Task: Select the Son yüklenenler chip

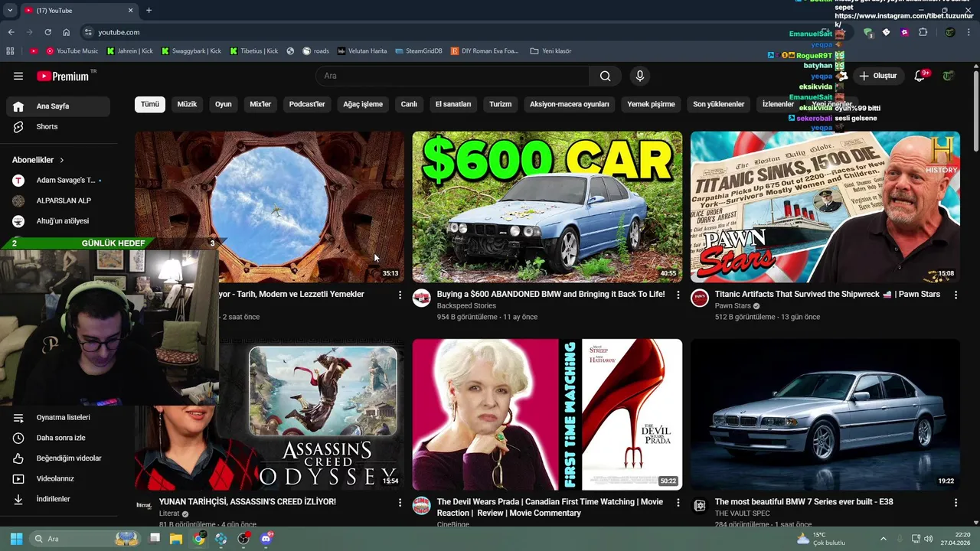Action: point(719,104)
